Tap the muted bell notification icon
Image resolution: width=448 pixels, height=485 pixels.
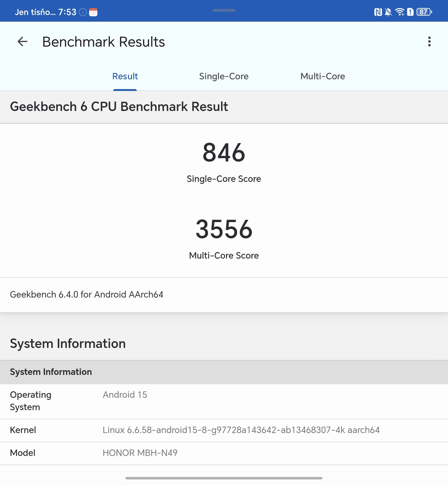tap(388, 12)
